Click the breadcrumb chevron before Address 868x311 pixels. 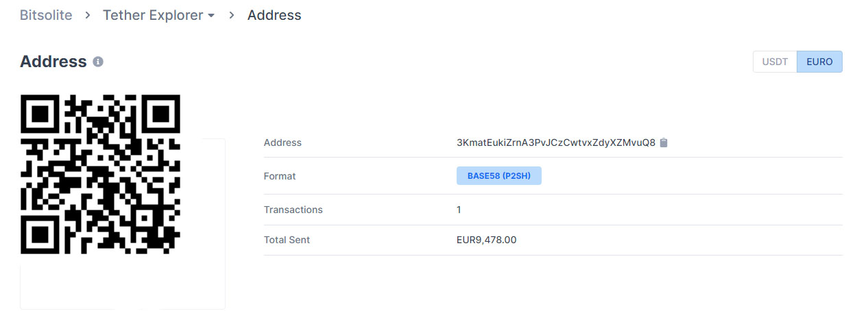232,15
